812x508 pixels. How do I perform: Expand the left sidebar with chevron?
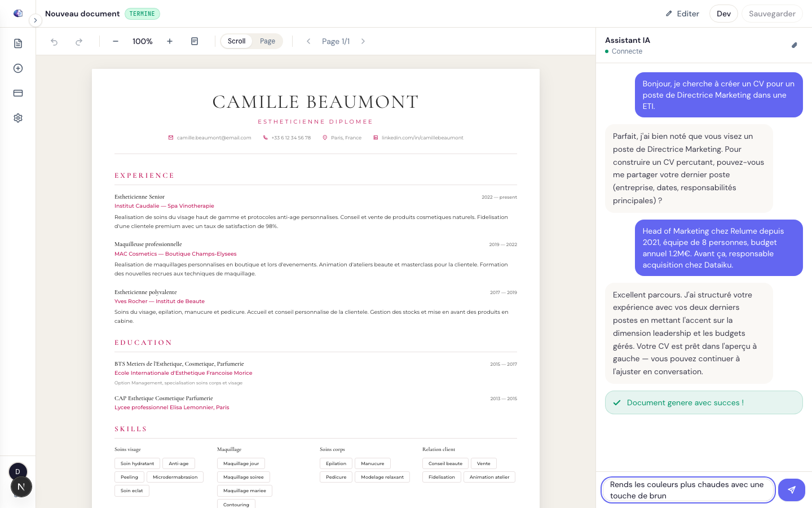[x=35, y=20]
